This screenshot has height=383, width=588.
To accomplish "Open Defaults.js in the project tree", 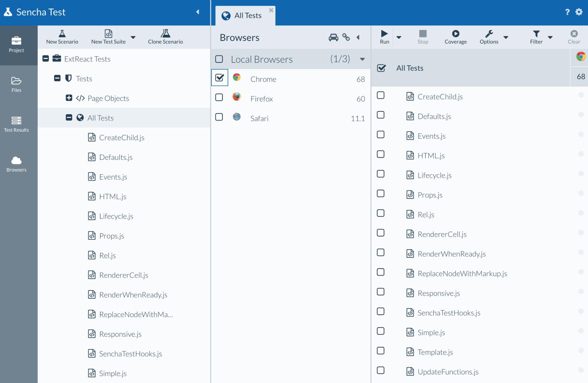I will tap(116, 157).
